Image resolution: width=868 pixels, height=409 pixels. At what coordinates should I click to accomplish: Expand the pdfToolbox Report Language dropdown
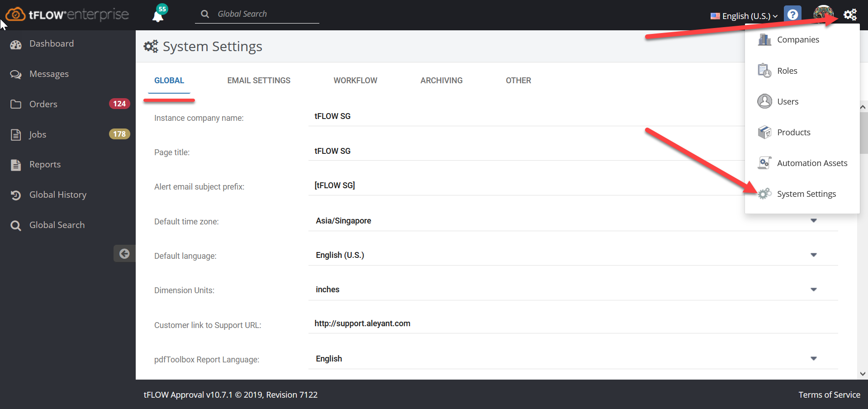[813, 359]
